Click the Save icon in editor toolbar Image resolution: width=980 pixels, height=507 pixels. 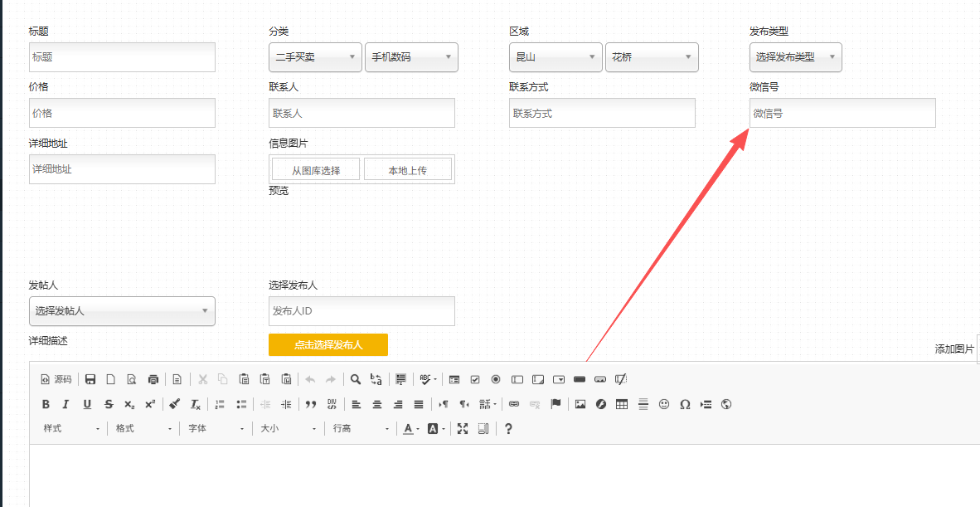(x=90, y=379)
